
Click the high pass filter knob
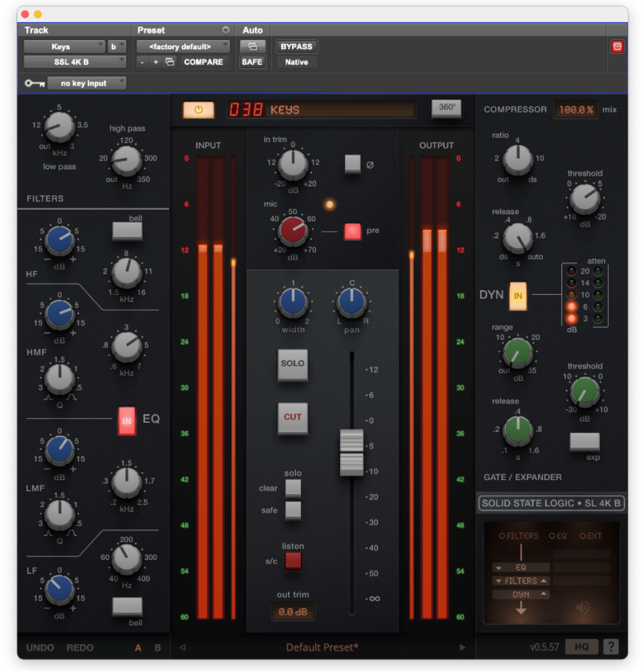126,161
